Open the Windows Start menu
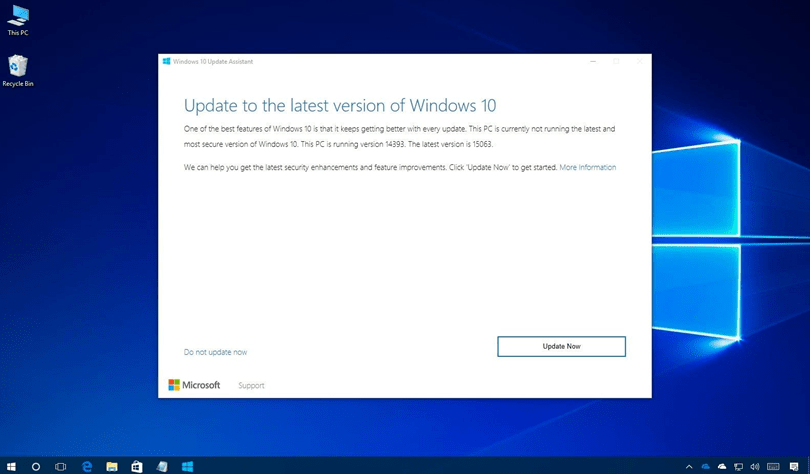Viewport: 810px width, 474px height. click(x=11, y=466)
